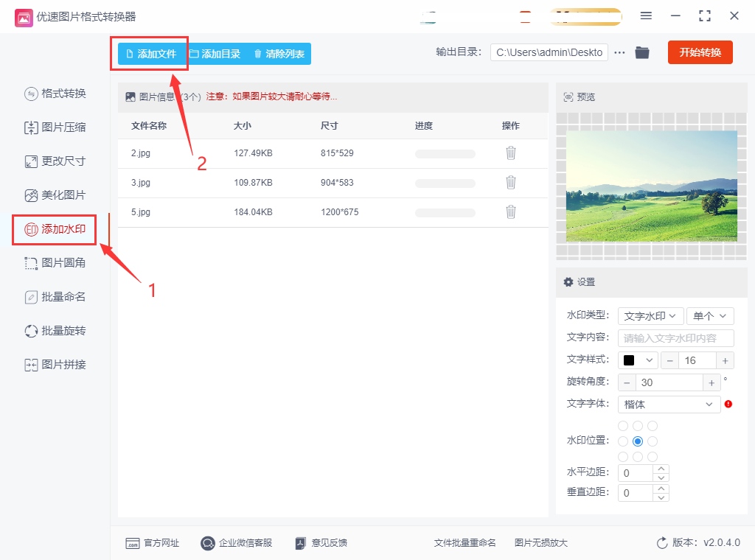
Task: Click the 批量命名 batch rename icon
Action: coord(31,298)
